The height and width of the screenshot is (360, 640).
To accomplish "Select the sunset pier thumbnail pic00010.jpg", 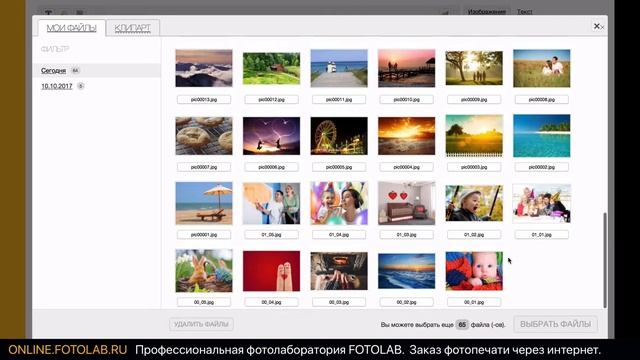I will click(x=407, y=68).
